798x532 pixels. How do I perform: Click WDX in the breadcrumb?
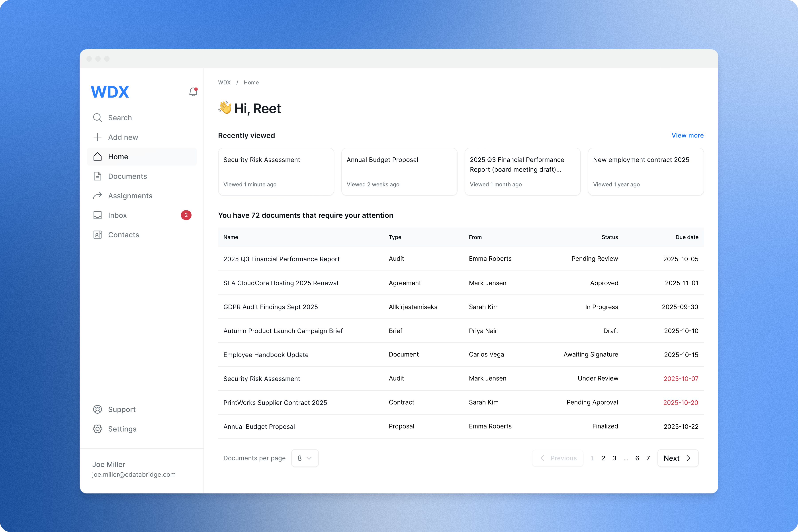tap(224, 82)
